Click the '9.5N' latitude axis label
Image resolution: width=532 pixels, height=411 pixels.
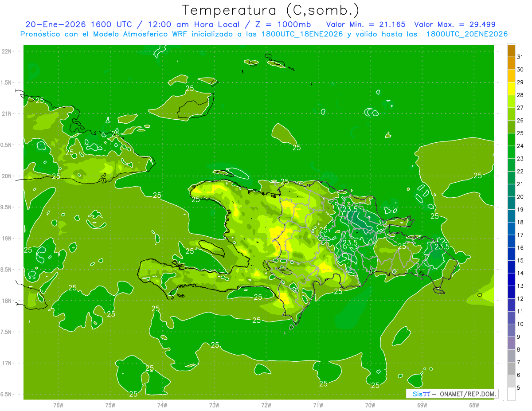click(7, 207)
